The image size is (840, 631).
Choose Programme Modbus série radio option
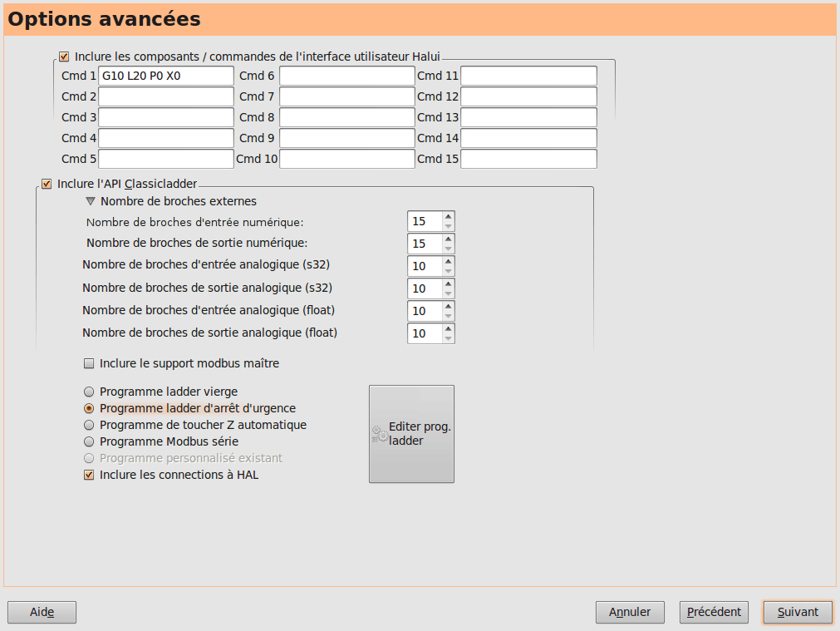89,441
